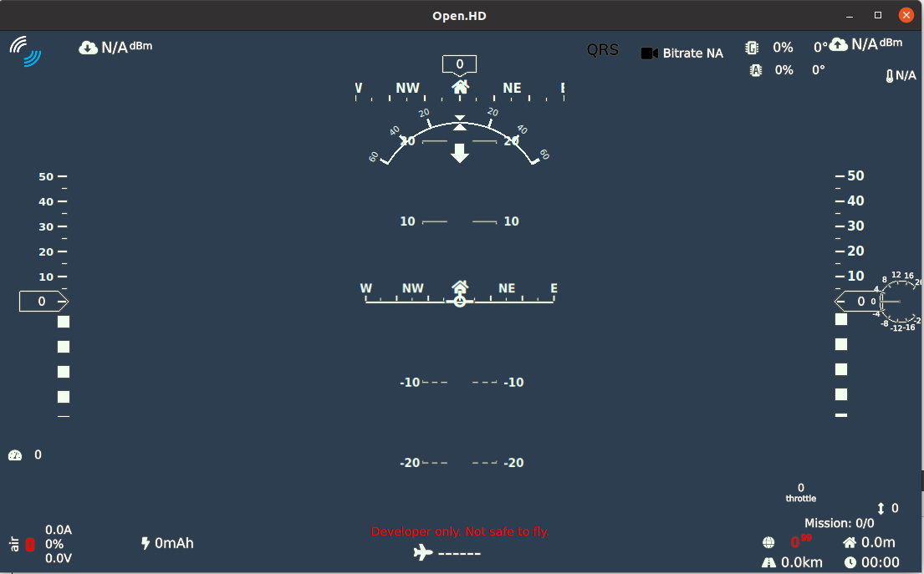Click the air CPU 0% value
The width and height of the screenshot is (924, 574).
click(784, 70)
